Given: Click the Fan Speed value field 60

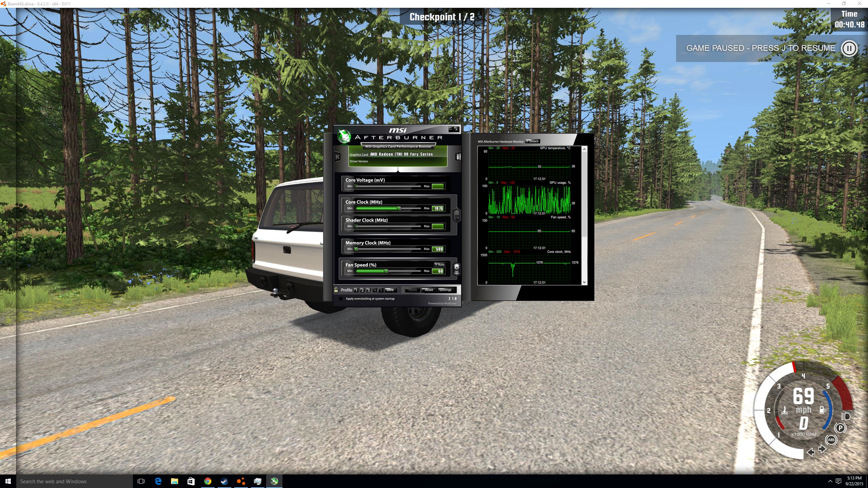Looking at the screenshot, I should click(438, 271).
